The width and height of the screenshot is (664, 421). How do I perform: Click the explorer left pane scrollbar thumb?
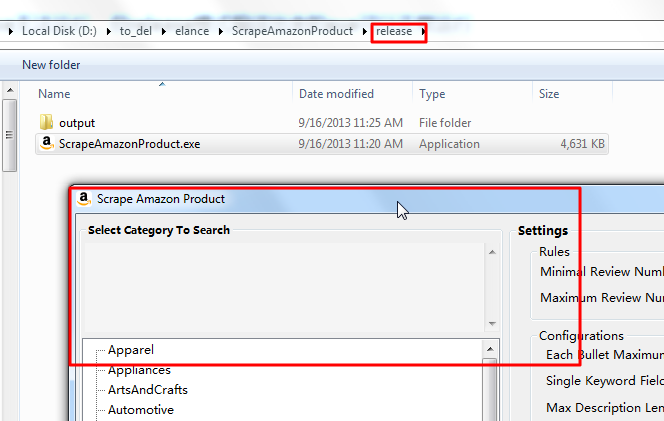[10, 136]
